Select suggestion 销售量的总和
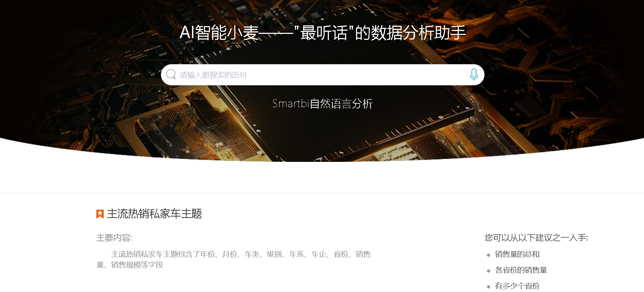 pos(517,254)
